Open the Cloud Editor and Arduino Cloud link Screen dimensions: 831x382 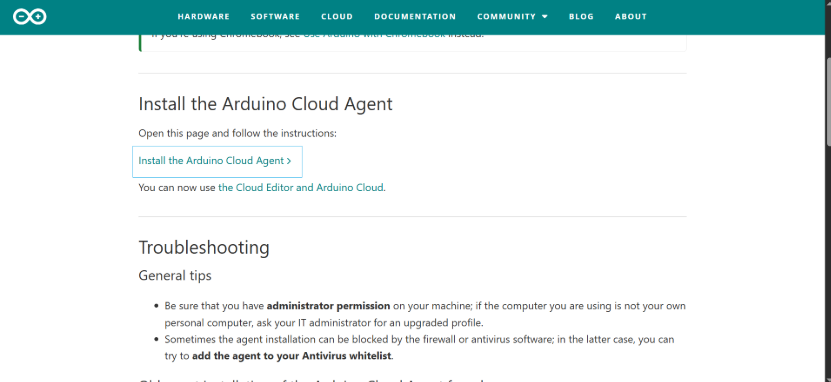300,188
